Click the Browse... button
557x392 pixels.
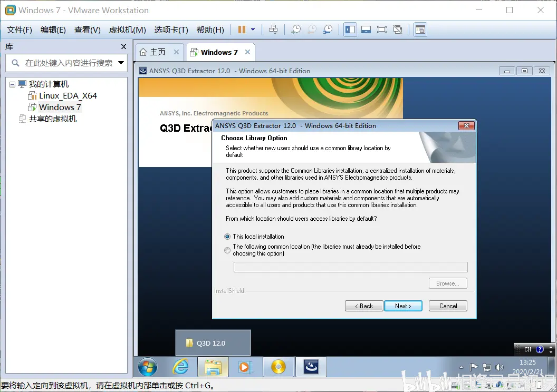[448, 283]
